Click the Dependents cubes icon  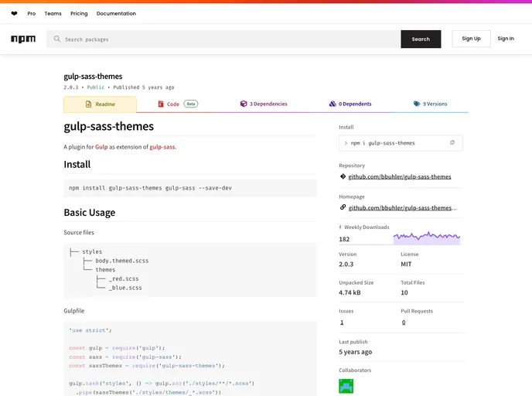[x=332, y=104]
